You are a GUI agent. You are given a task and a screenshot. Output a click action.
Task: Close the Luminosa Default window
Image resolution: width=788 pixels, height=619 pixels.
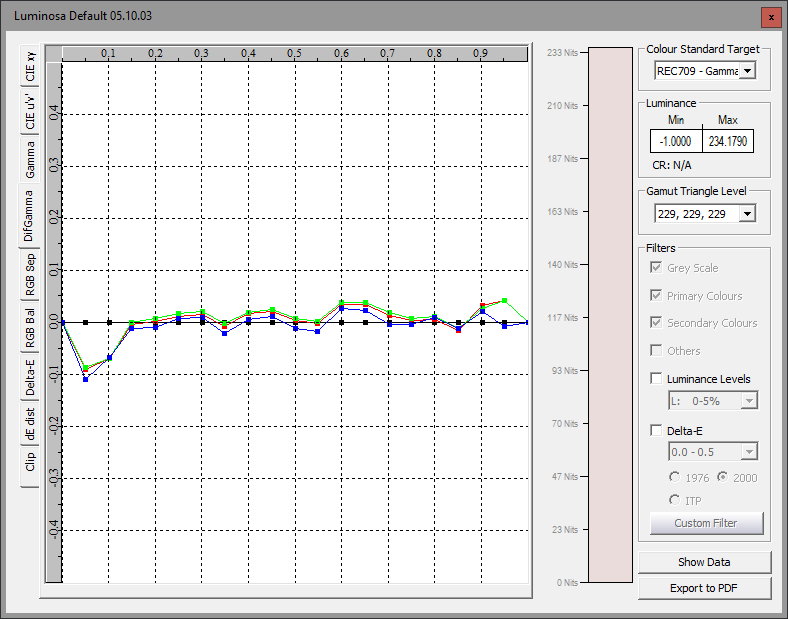(x=771, y=18)
